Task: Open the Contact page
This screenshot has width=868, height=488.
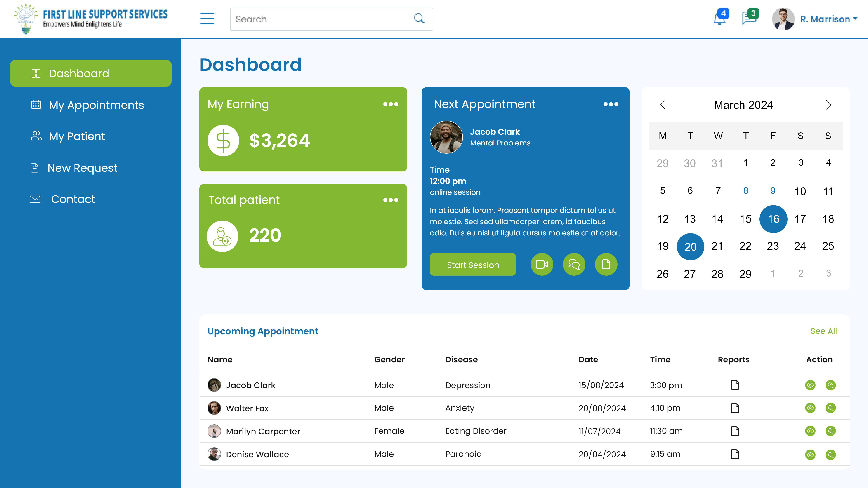Action: (62, 199)
